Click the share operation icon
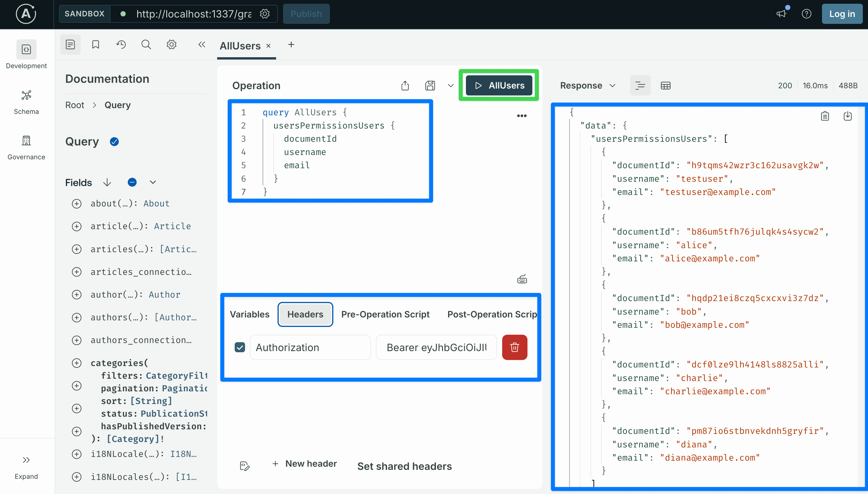 405,85
